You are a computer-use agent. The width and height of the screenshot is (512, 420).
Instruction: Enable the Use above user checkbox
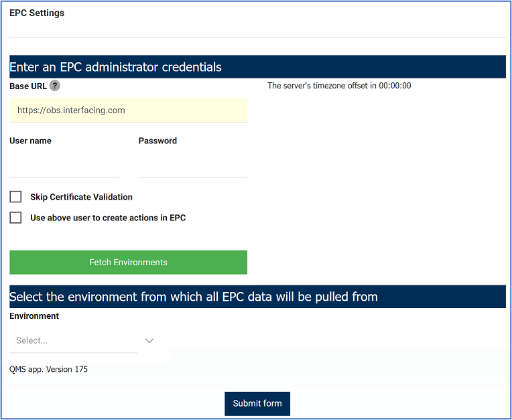tap(15, 218)
